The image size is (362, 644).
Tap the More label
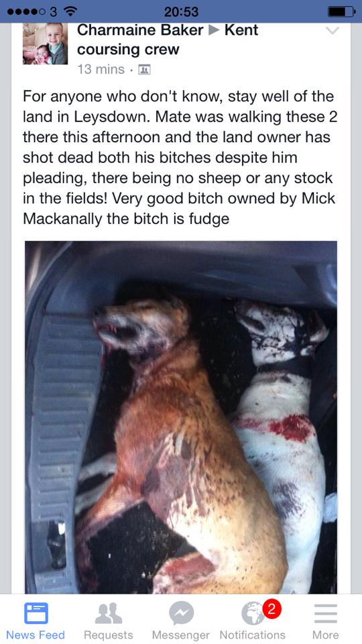(x=326, y=635)
